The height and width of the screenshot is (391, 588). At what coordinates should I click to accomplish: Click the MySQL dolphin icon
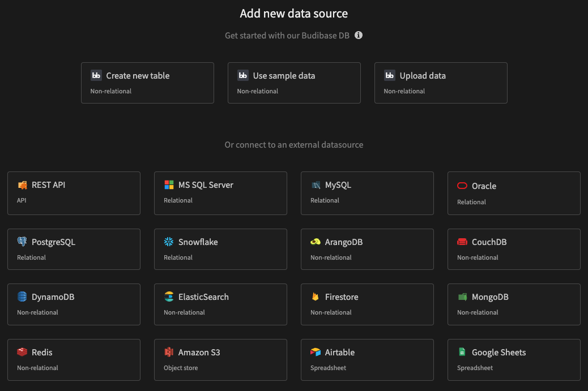point(316,184)
